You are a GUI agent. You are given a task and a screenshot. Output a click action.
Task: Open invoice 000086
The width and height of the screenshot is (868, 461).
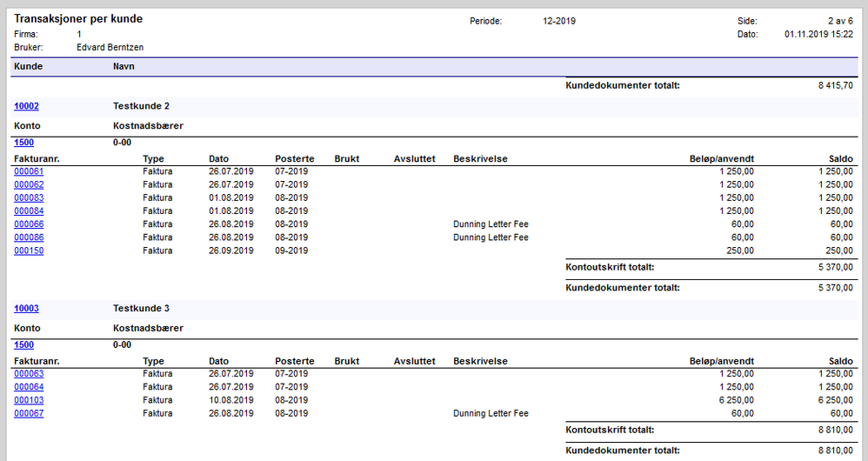tap(29, 238)
